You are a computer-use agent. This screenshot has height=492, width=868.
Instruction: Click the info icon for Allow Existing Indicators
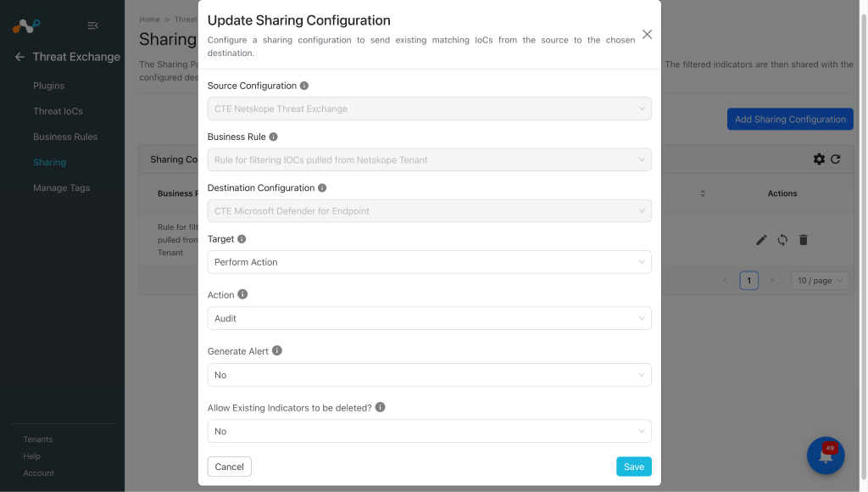pyautogui.click(x=381, y=407)
